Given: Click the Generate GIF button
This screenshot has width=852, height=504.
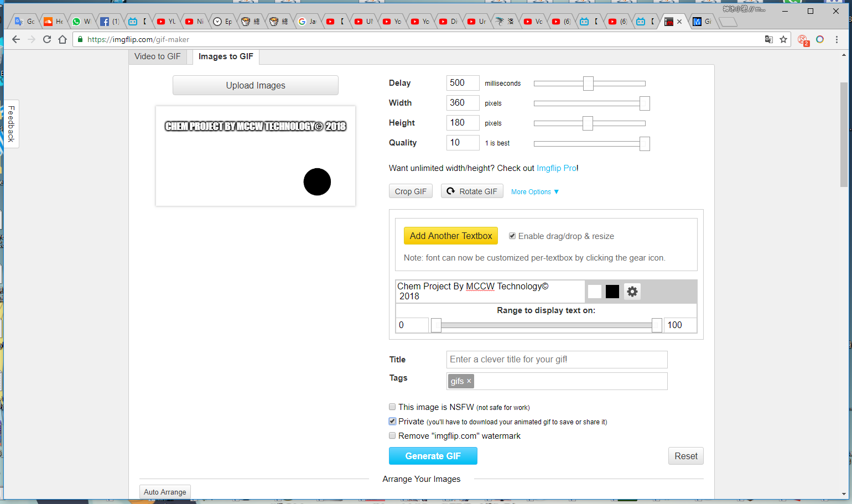Looking at the screenshot, I should tap(433, 456).
